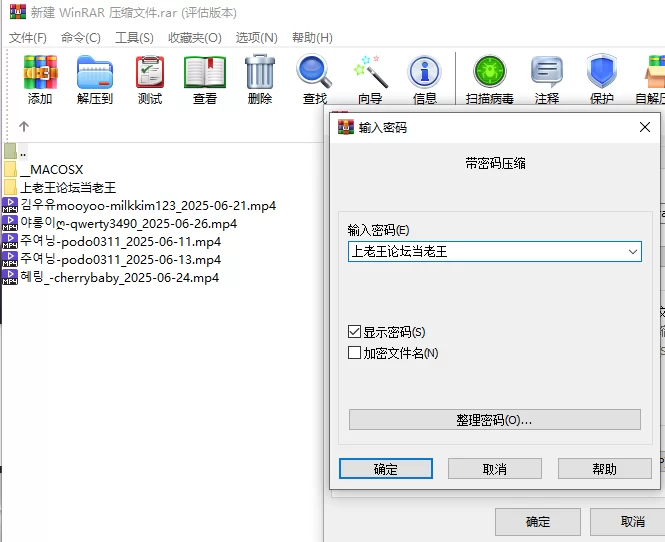Open the 帮助(H) menu
The width and height of the screenshot is (665, 542).
tap(312, 38)
